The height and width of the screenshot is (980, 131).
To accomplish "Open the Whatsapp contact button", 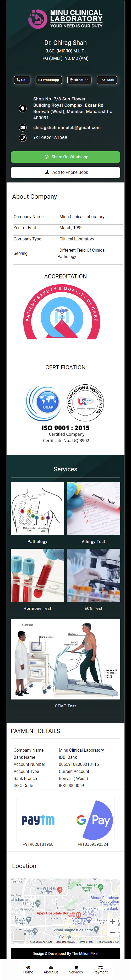I will click(49, 80).
